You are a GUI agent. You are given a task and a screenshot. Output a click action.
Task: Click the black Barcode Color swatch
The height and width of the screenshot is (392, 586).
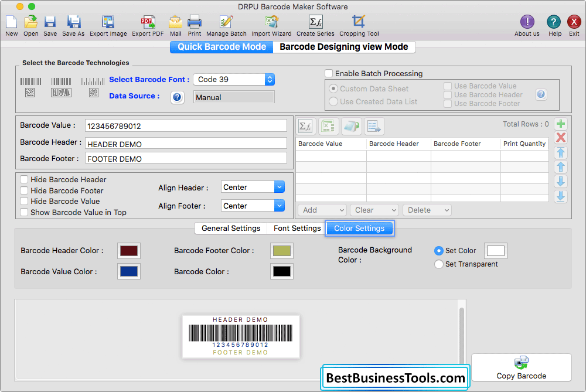282,272
